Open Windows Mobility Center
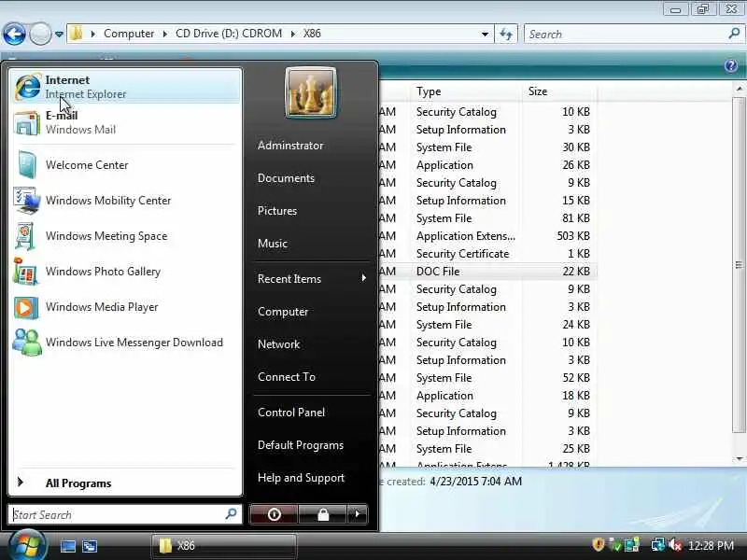The image size is (747, 560). [126, 201]
